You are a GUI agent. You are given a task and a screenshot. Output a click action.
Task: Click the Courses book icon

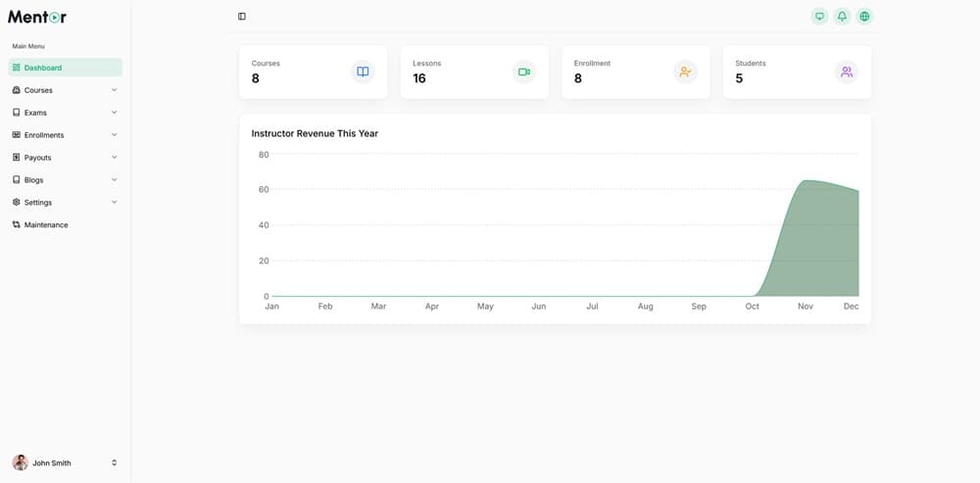point(363,72)
